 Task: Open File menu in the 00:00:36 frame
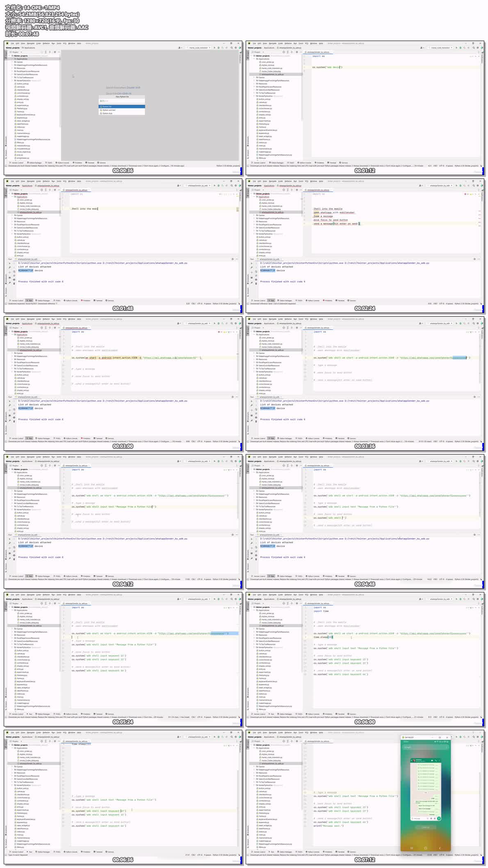(x=12, y=43)
